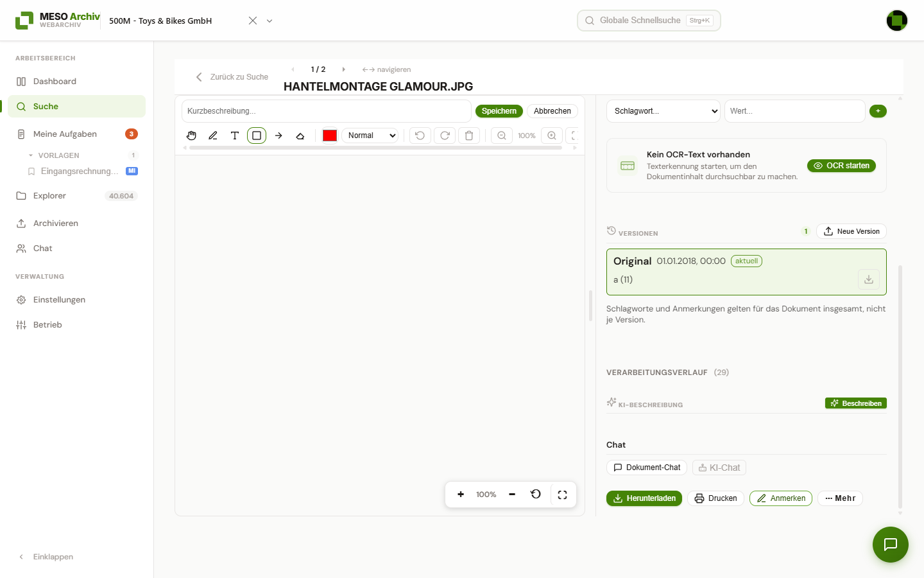This screenshot has height=578, width=924.
Task: Zoom in with viewer plus button
Action: click(461, 495)
